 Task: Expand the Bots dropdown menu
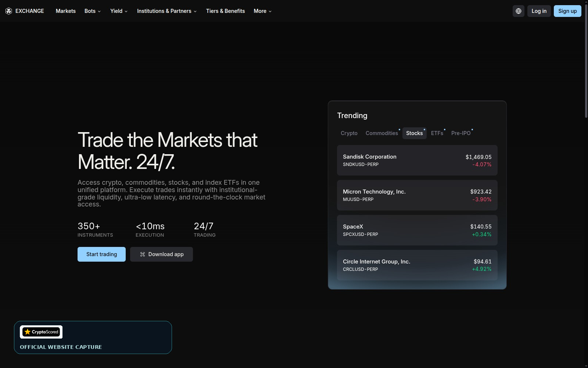click(x=93, y=11)
